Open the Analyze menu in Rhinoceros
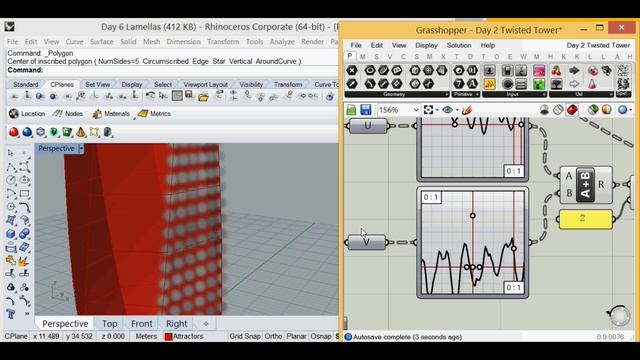This screenshot has height=360, width=640. 282,42
